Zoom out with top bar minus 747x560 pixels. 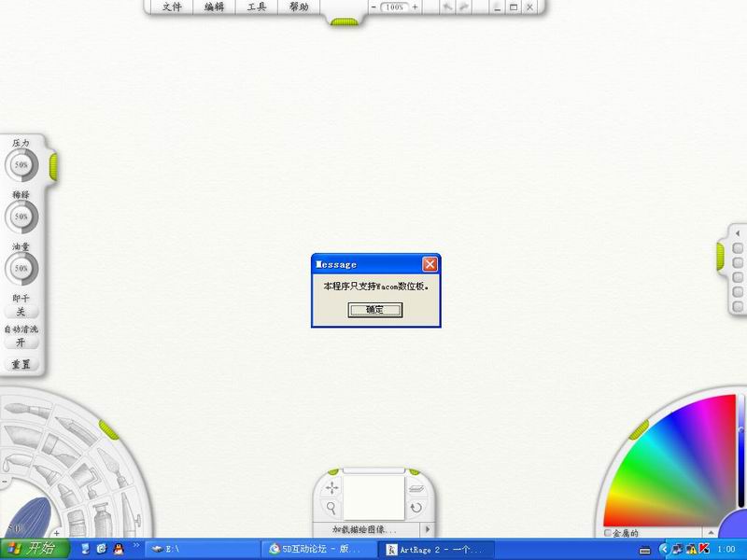pyautogui.click(x=373, y=7)
